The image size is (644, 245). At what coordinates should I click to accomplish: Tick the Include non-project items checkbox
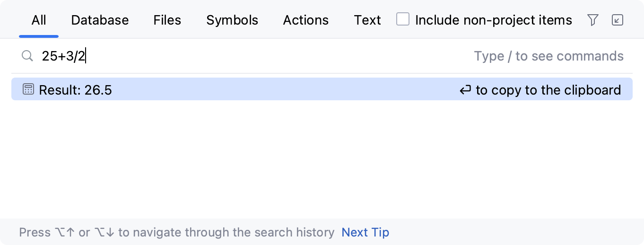[x=403, y=19]
